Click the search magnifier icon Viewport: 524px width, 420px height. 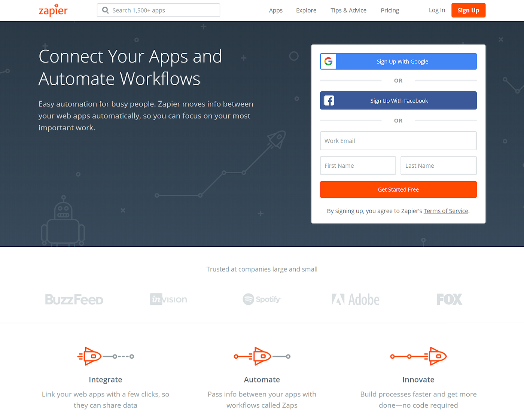coord(106,10)
